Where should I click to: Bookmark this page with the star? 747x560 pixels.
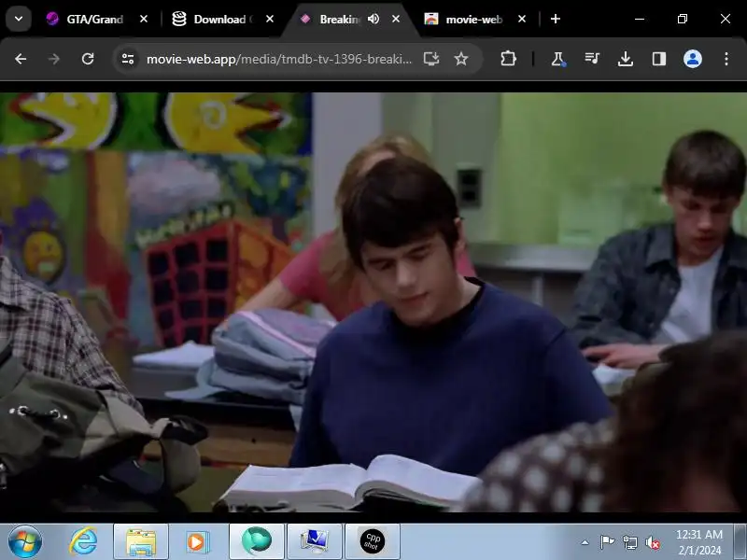461,59
